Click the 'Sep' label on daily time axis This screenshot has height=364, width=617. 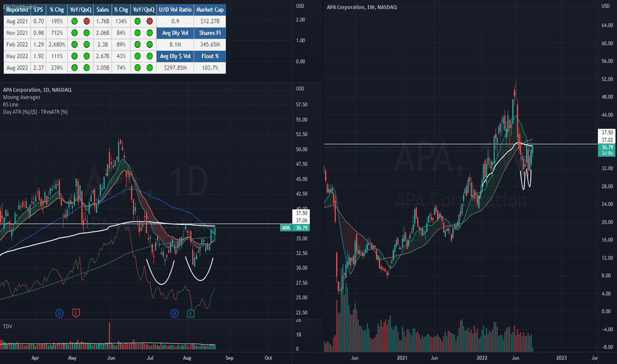[230, 357]
